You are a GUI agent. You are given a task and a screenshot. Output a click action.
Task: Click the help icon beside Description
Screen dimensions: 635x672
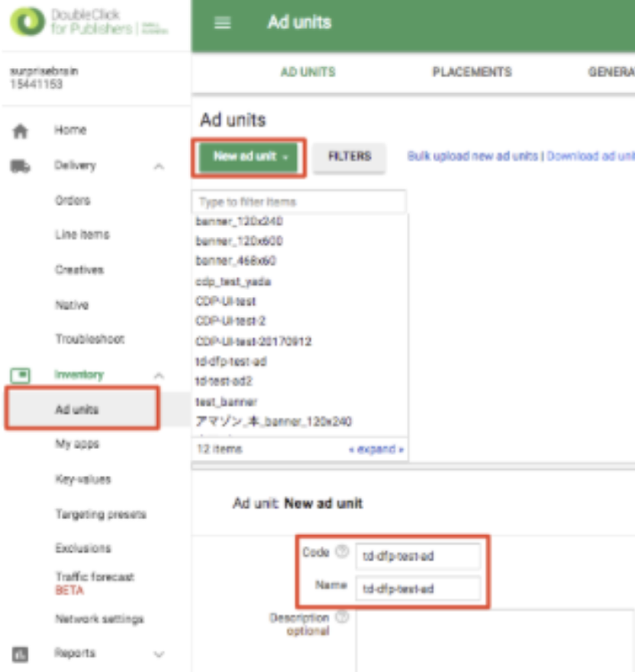(341, 617)
